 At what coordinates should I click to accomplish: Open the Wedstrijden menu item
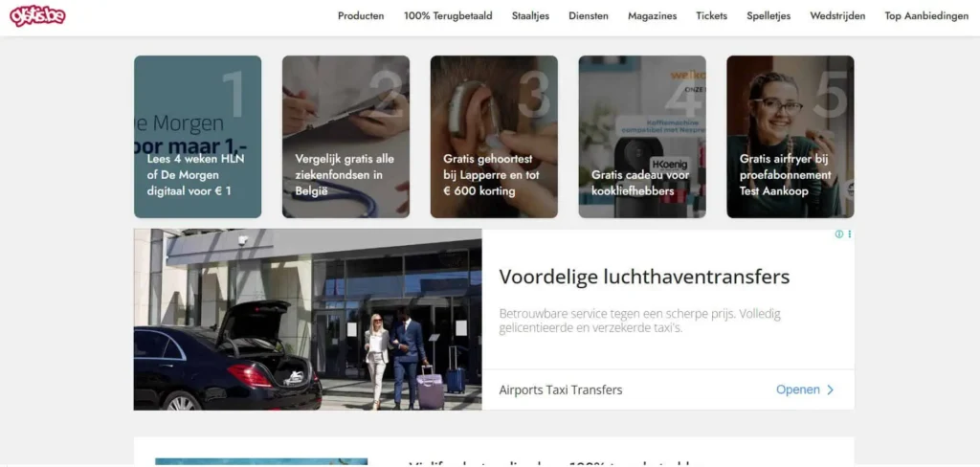pos(837,16)
